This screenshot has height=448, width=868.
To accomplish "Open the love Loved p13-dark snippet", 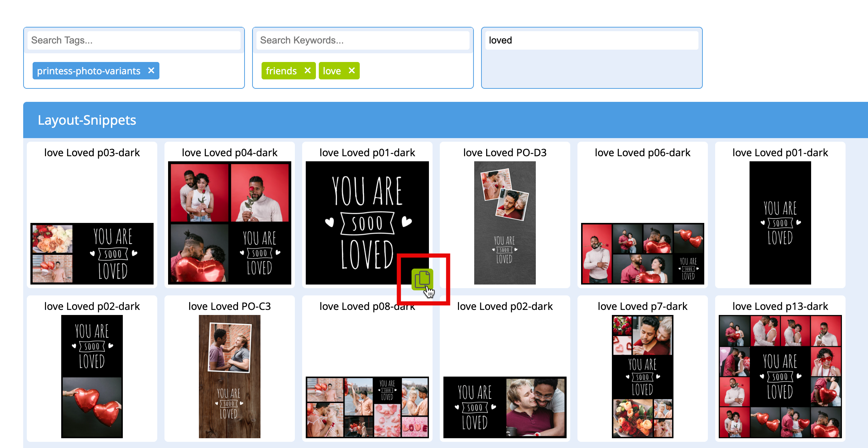I will (780, 377).
